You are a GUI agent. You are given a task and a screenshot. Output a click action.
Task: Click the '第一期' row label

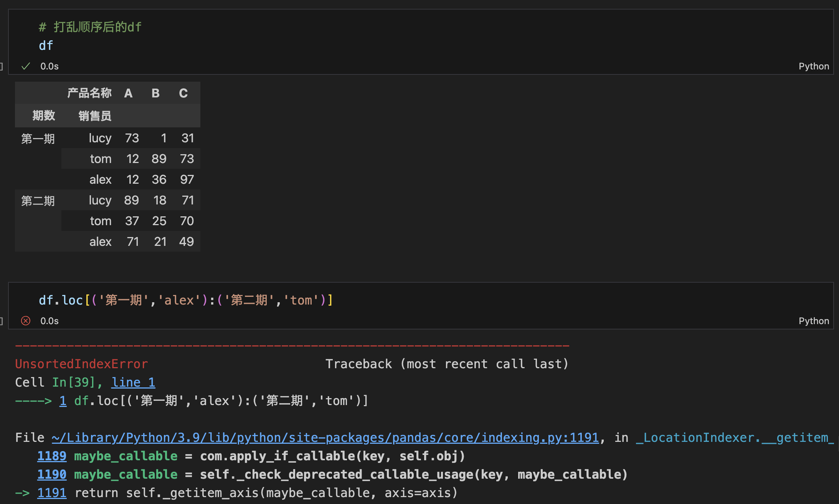[38, 138]
